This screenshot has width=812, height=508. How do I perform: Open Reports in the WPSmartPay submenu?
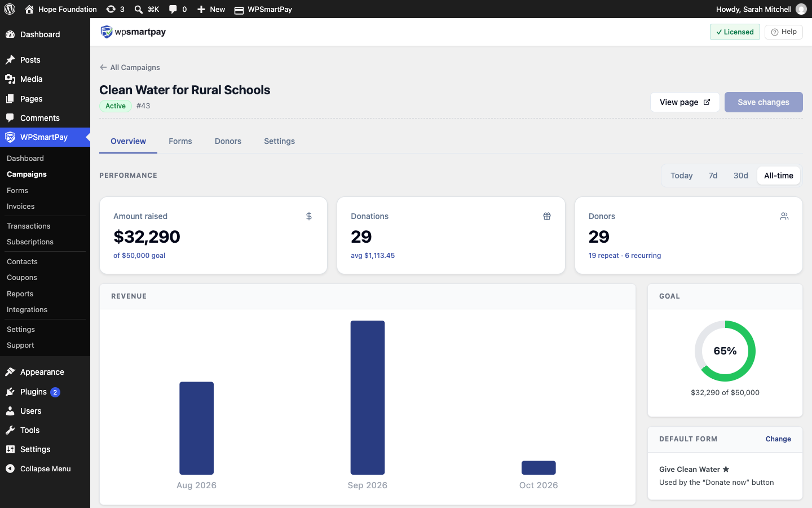tap(20, 294)
